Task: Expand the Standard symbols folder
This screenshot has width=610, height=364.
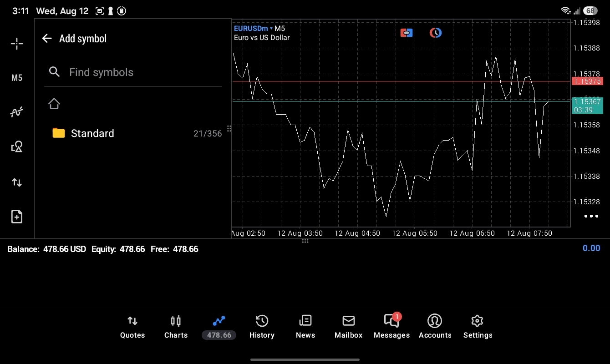Action: (x=133, y=133)
